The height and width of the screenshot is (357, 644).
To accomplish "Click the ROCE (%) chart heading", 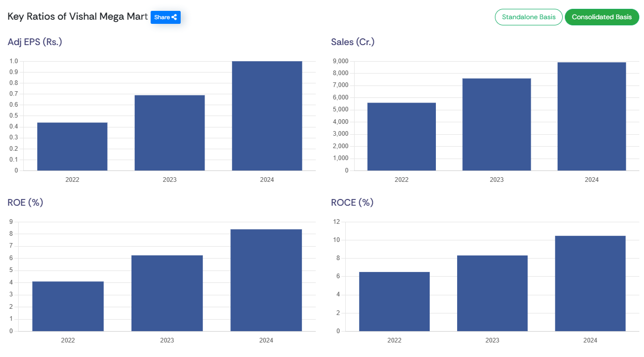I will [x=352, y=203].
